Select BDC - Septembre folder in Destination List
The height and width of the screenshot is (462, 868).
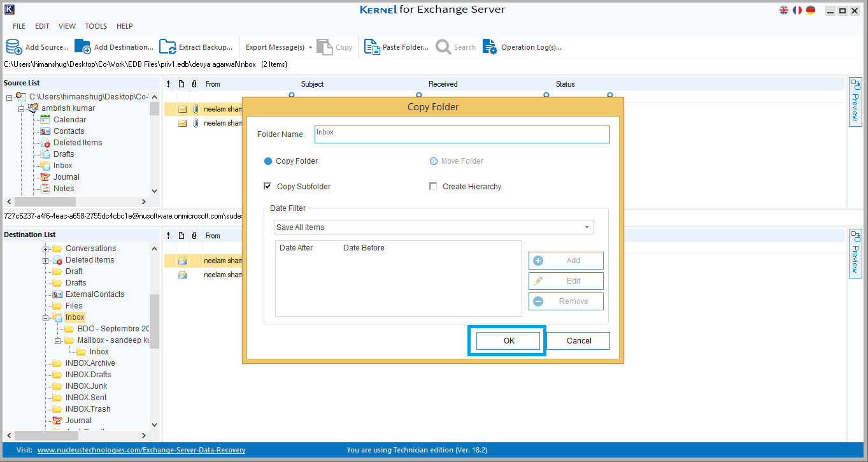pyautogui.click(x=113, y=328)
